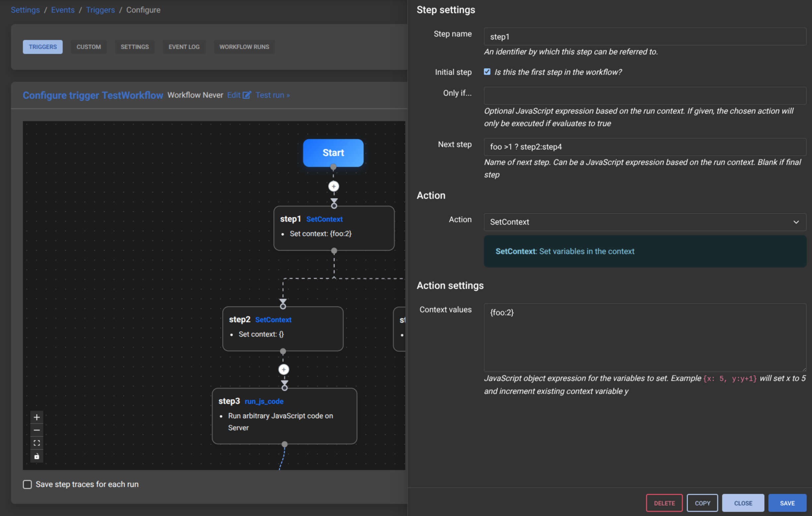This screenshot has width=812, height=516.
Task: Zoom out of the workflow canvas
Action: (x=37, y=430)
